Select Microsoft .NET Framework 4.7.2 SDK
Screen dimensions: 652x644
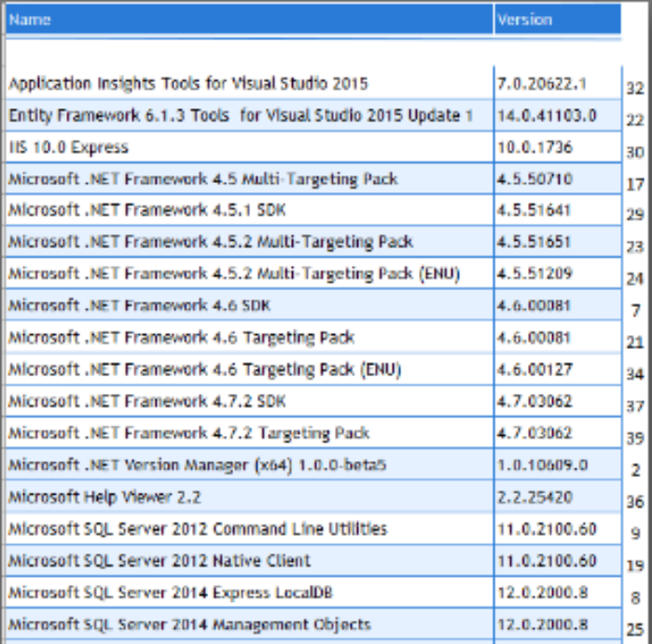(x=147, y=401)
